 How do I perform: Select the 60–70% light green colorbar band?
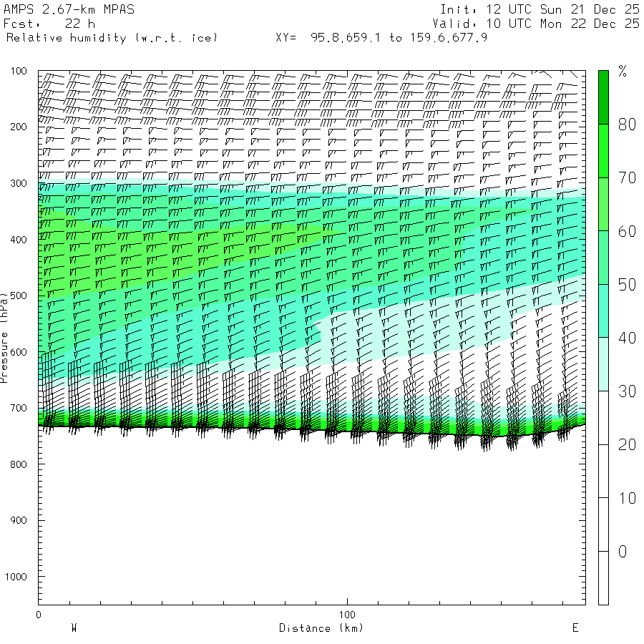[x=603, y=204]
